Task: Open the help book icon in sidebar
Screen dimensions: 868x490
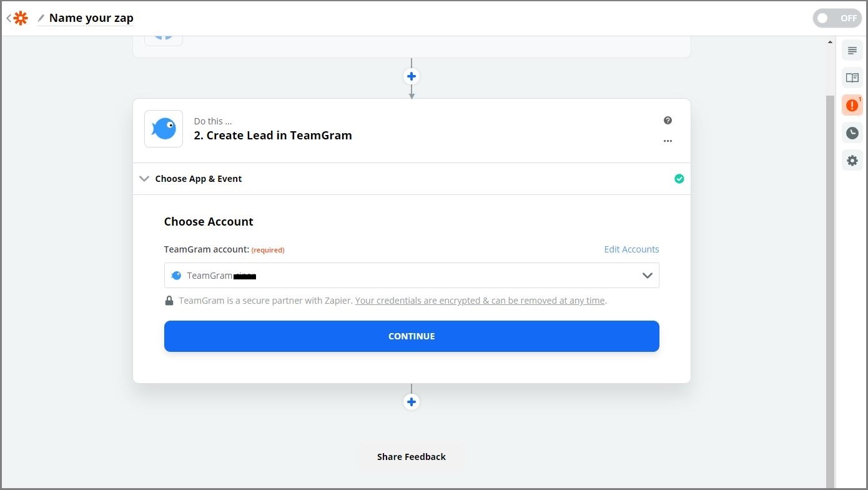Action: [x=852, y=78]
